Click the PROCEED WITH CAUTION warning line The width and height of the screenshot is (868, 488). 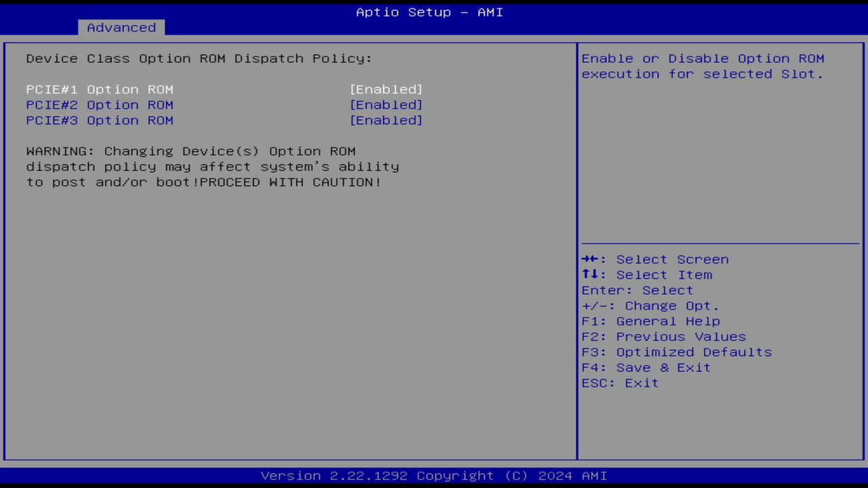[x=203, y=182]
